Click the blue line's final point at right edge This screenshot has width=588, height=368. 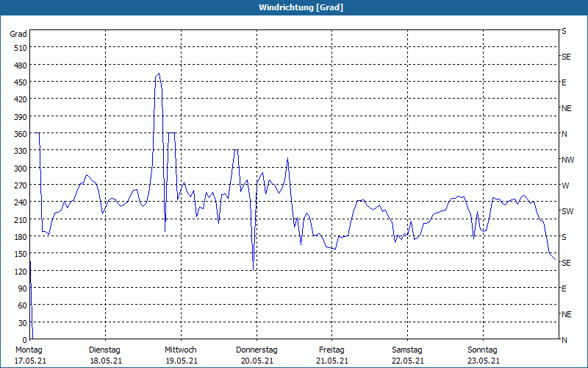pos(555,259)
